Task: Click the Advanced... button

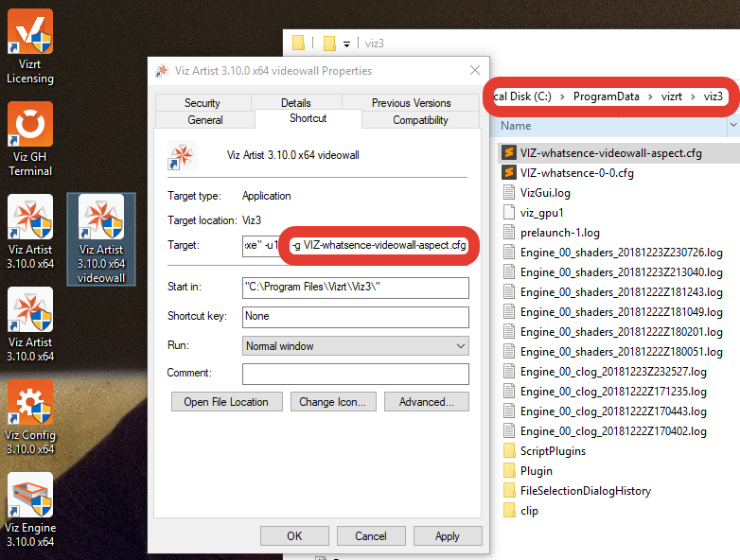Action: pyautogui.click(x=426, y=401)
